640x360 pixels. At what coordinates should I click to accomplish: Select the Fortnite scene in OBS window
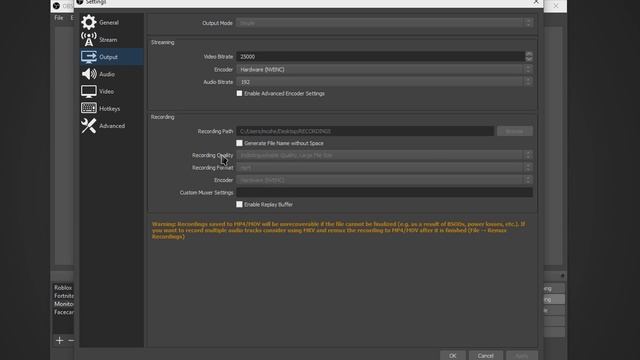point(63,296)
